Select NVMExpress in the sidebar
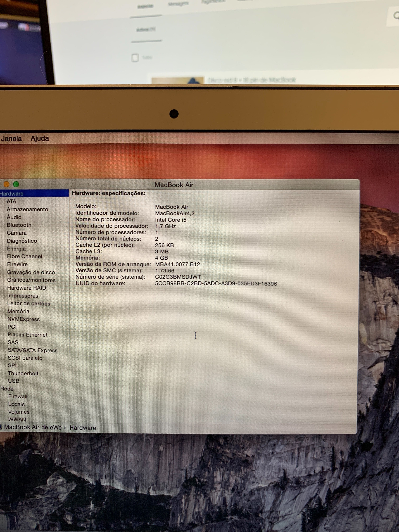 point(24,319)
